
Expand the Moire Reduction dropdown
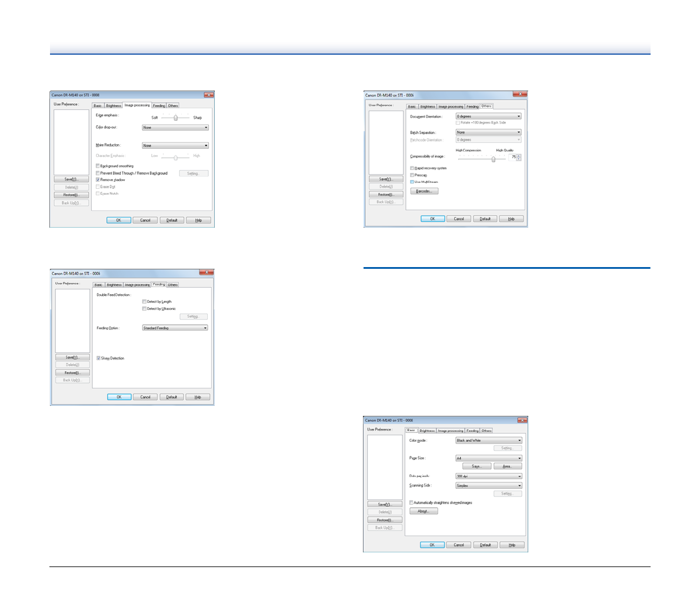point(175,145)
